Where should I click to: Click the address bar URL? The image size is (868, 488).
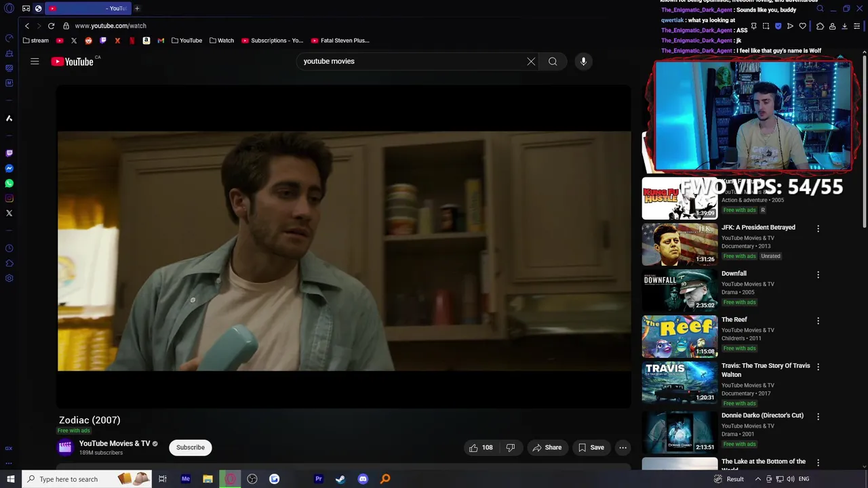111,26
